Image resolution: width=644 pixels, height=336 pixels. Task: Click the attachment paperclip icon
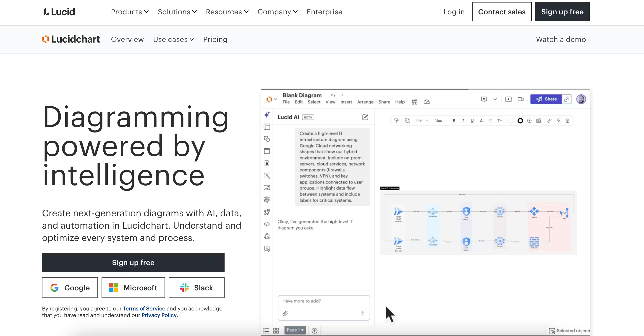pos(285,313)
